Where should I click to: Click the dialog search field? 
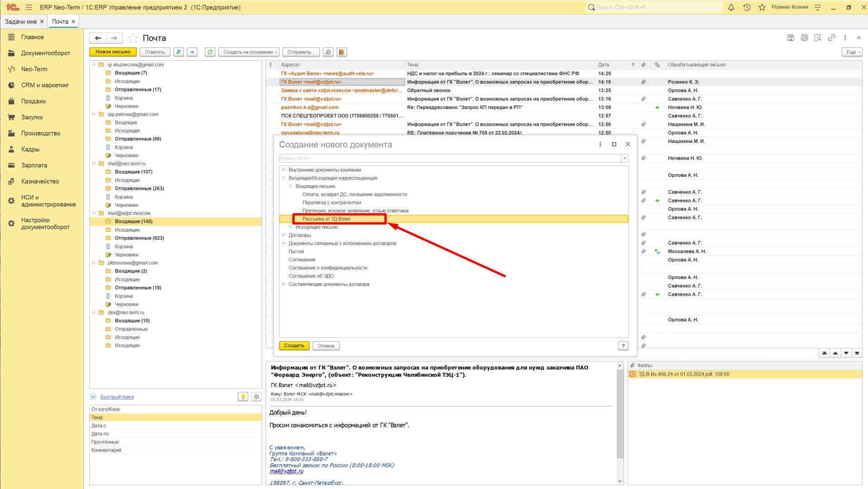click(450, 158)
